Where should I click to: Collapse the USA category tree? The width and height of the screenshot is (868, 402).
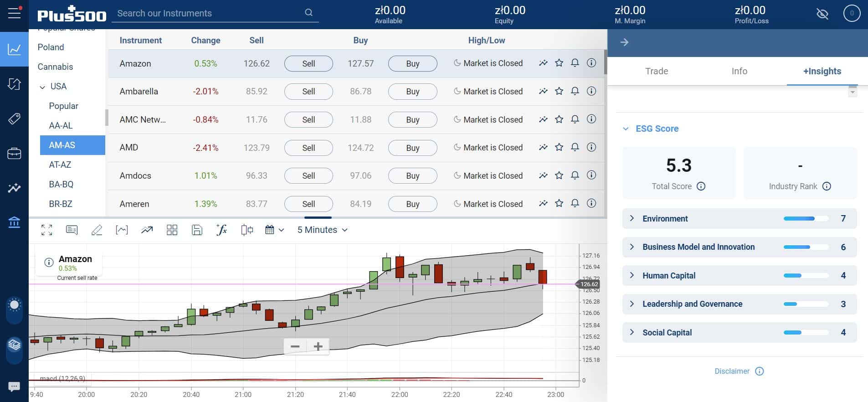click(42, 87)
